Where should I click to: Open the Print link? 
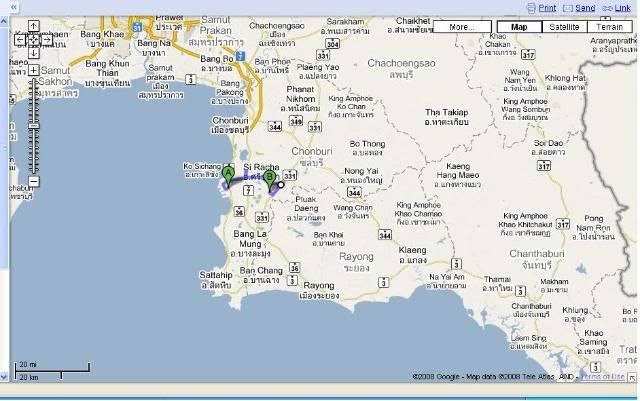(547, 8)
